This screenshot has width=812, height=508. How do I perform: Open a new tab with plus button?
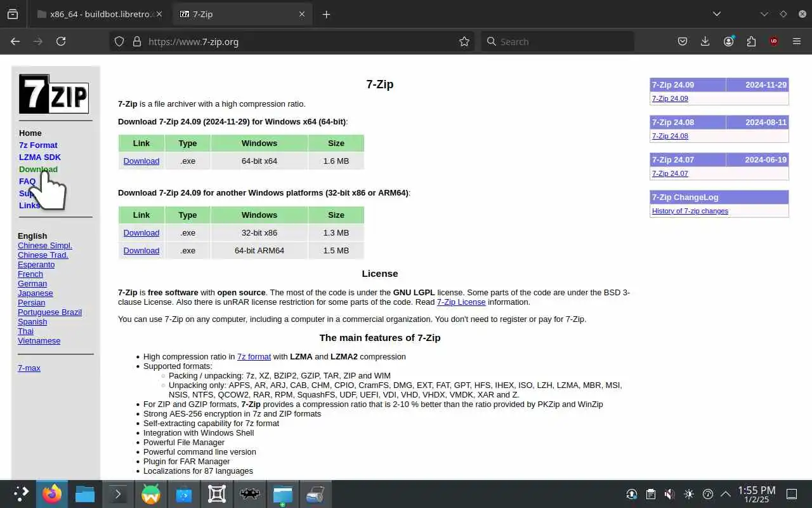tap(326, 14)
